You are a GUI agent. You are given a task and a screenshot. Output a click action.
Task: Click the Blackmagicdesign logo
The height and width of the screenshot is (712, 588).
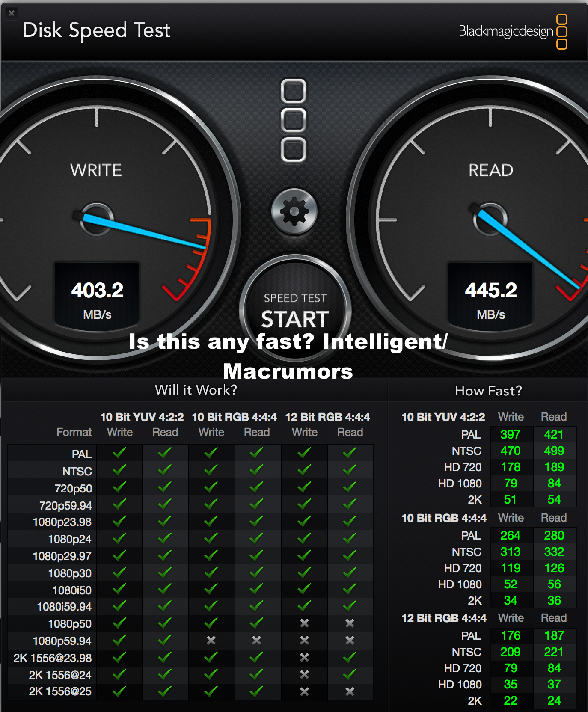513,31
